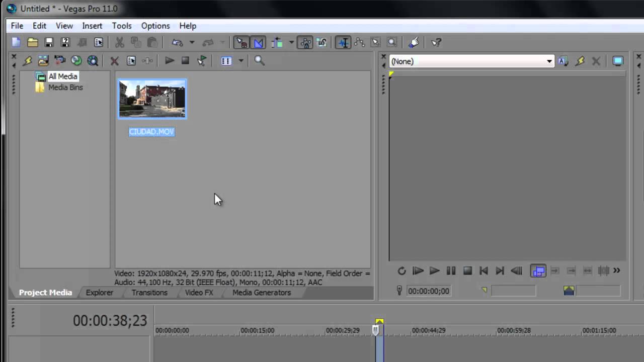
Task: Toggle Ignore Event Grouping
Action: [321, 43]
